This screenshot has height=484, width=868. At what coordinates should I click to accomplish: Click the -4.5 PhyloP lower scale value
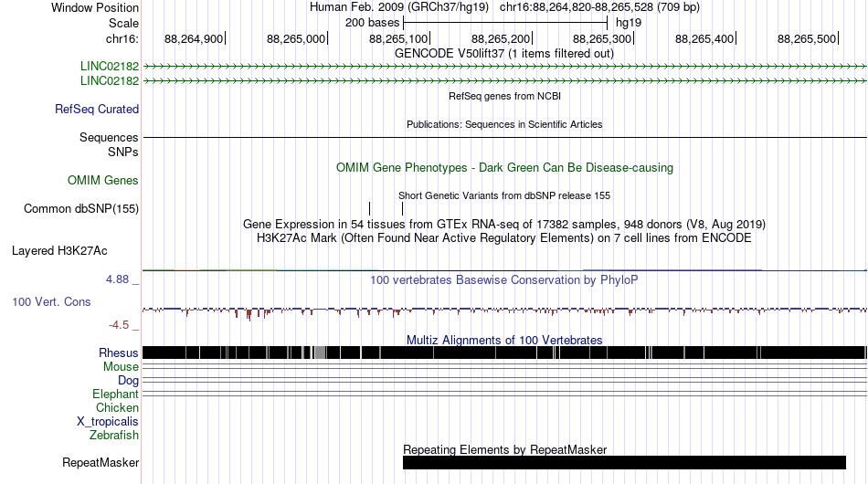(x=119, y=325)
